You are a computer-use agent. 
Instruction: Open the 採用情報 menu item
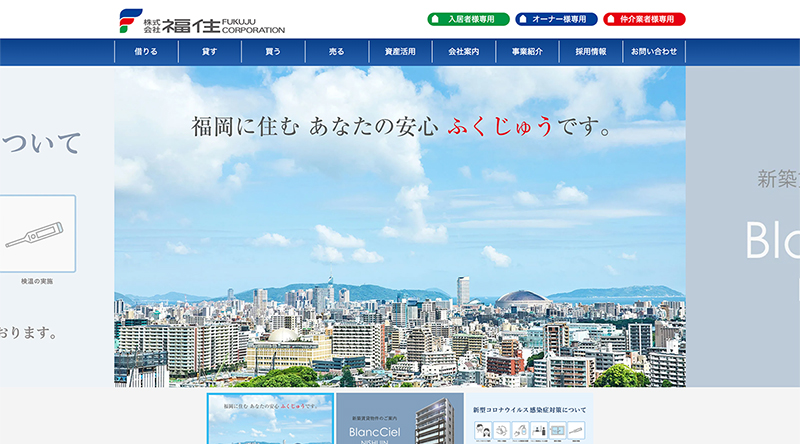(x=591, y=52)
